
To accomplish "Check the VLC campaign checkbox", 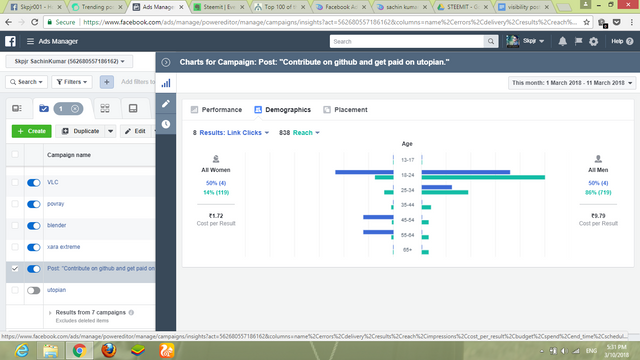I will click(x=15, y=182).
